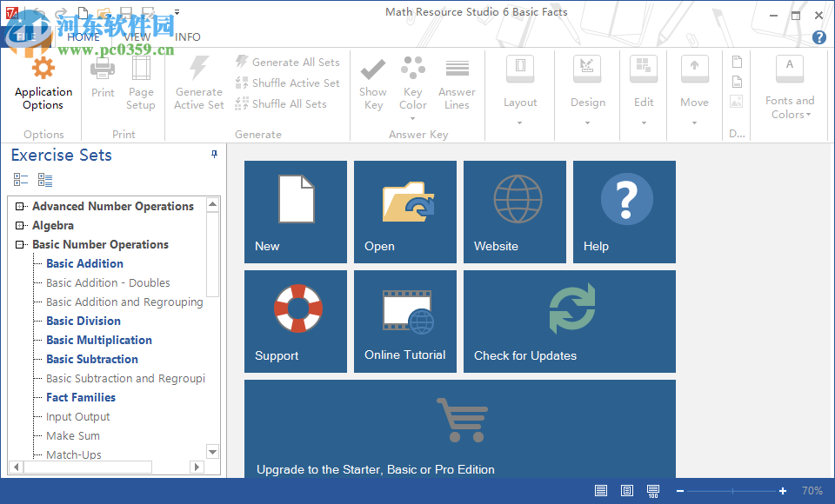Click the Print icon in the ribbon
The width and height of the screenshot is (835, 504).
pos(102,83)
